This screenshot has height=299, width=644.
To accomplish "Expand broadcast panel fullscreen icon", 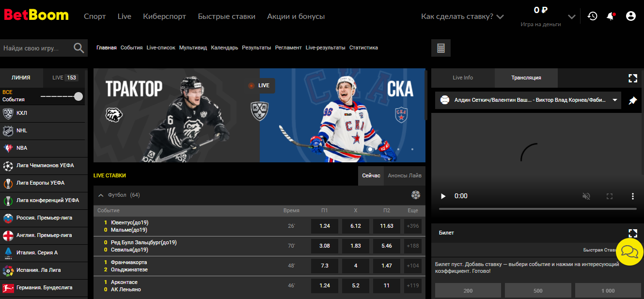I will pos(632,78).
